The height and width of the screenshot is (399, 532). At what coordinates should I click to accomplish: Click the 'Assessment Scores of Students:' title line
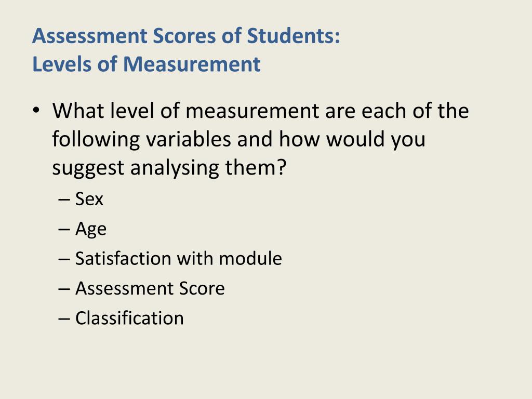[x=186, y=36]
